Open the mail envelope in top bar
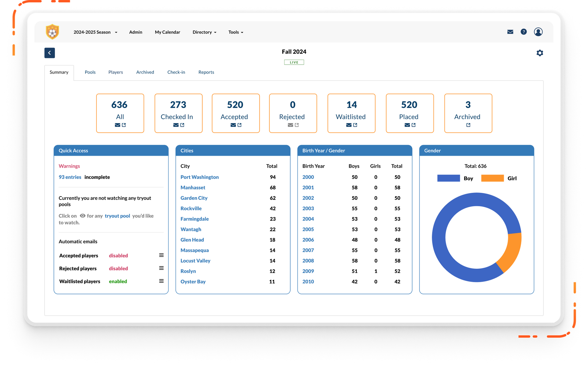Viewport: 588px width, 367px height. pos(510,32)
